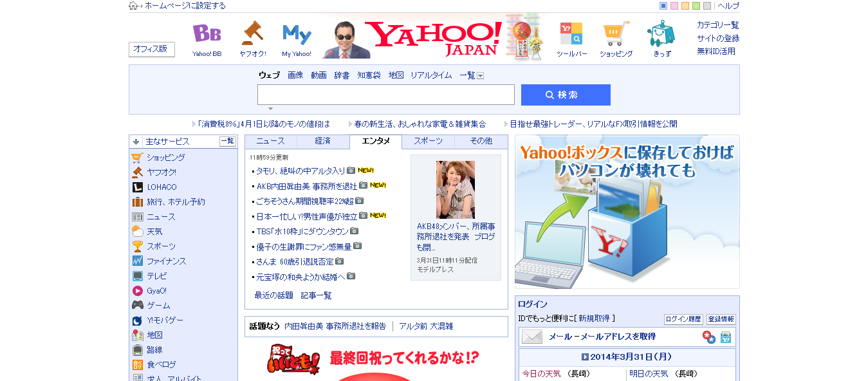Expand the date arrow beside 2014年3月31日
Image resolution: width=868 pixels, height=381 pixels.
(x=585, y=357)
